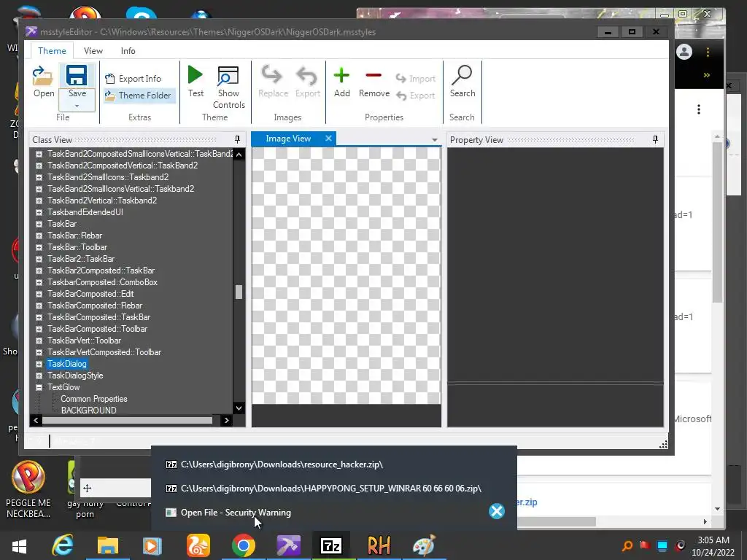Click Replace in the Images group
The width and height of the screenshot is (747, 560).
pyautogui.click(x=273, y=82)
